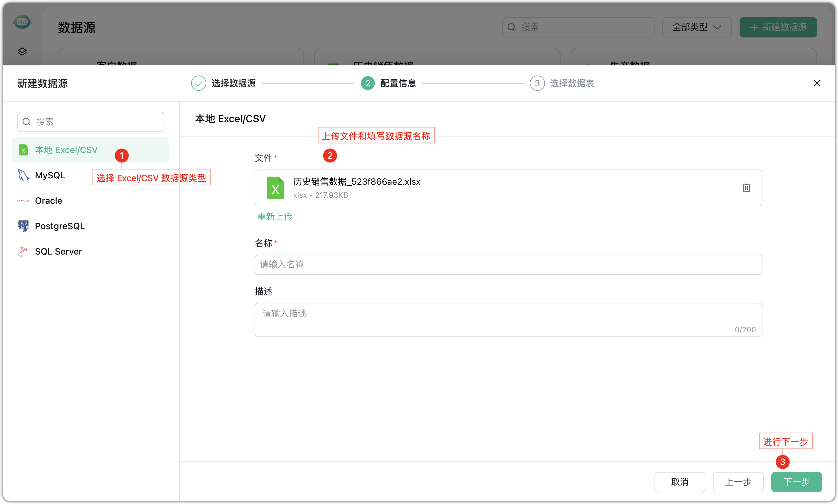Select the Oracle data source type
The height and width of the screenshot is (504, 838).
pos(48,200)
